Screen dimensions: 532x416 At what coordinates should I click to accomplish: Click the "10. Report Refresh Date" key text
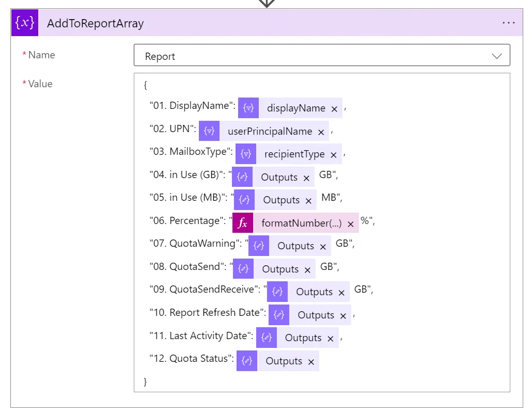208,312
